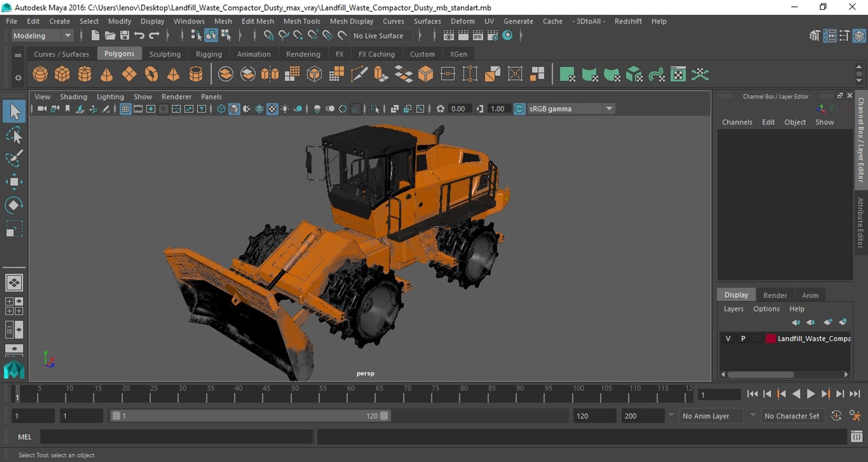Toggle Auto Keyframe button
Image resolution: width=868 pixels, height=462 pixels.
point(836,416)
